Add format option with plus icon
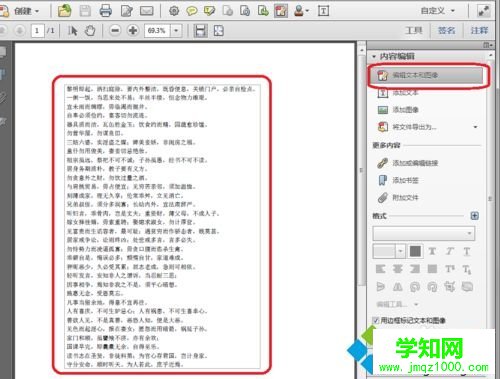 [475, 216]
